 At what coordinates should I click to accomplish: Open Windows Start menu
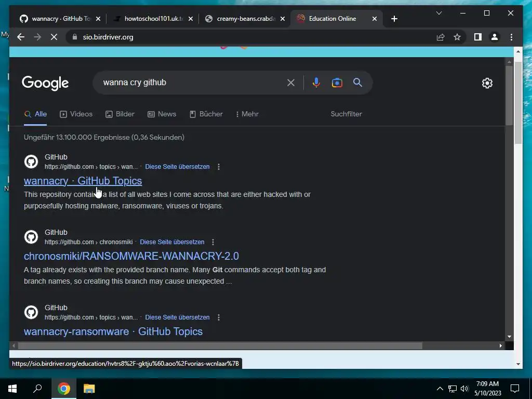click(x=12, y=389)
